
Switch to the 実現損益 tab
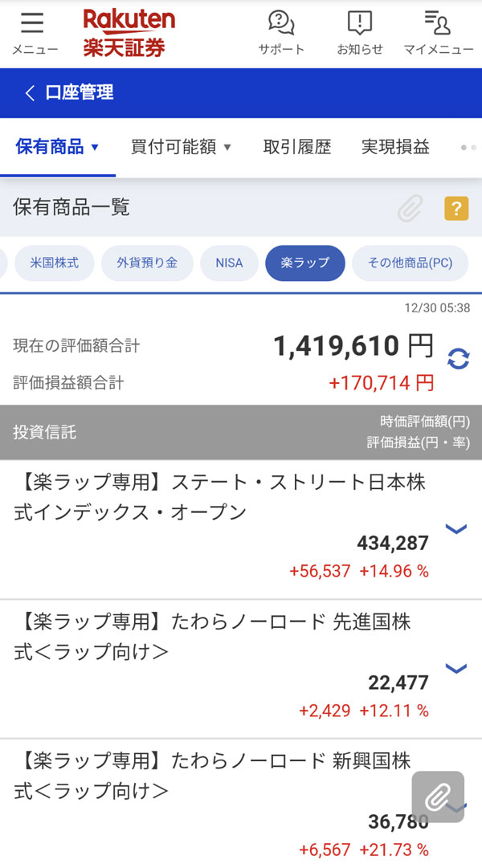tap(395, 147)
